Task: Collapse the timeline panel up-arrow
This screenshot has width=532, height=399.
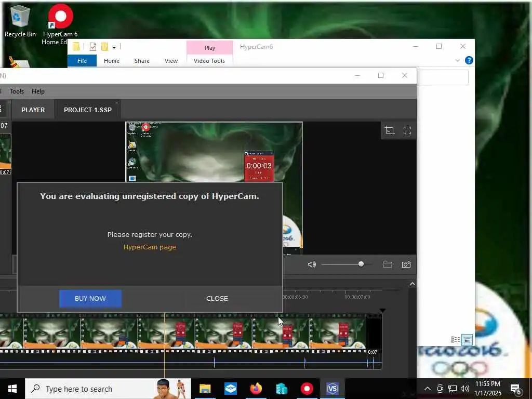Action: click(412, 284)
